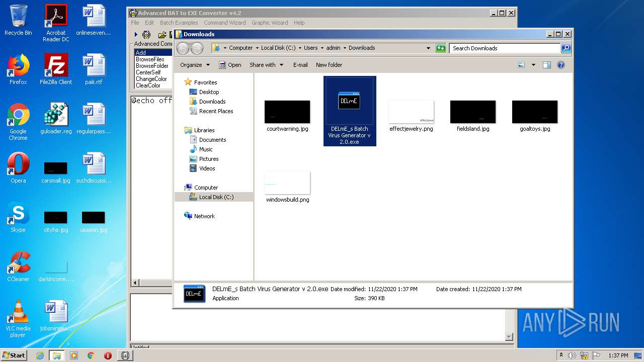Click volume speaker icon in system tray
This screenshot has width=644, height=362.
click(572, 355)
